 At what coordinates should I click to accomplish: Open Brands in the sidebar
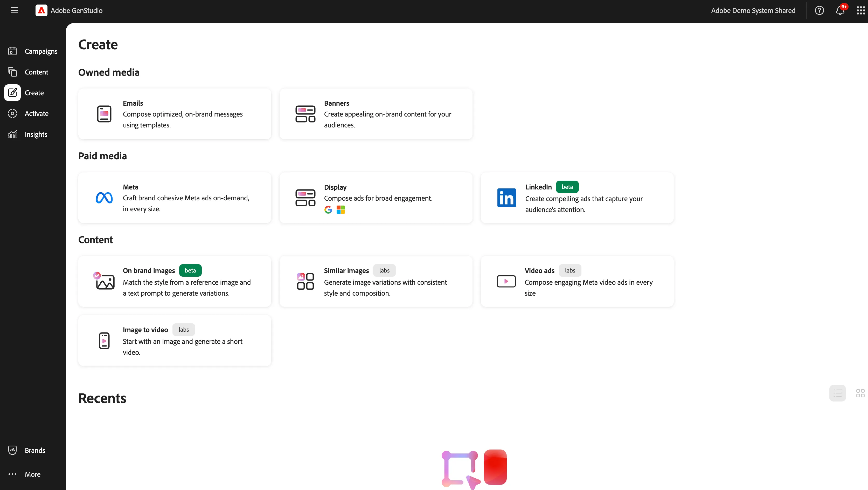pyautogui.click(x=33, y=450)
